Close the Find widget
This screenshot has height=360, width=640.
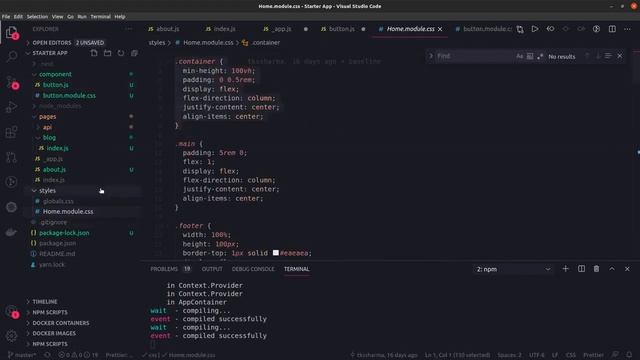620,56
